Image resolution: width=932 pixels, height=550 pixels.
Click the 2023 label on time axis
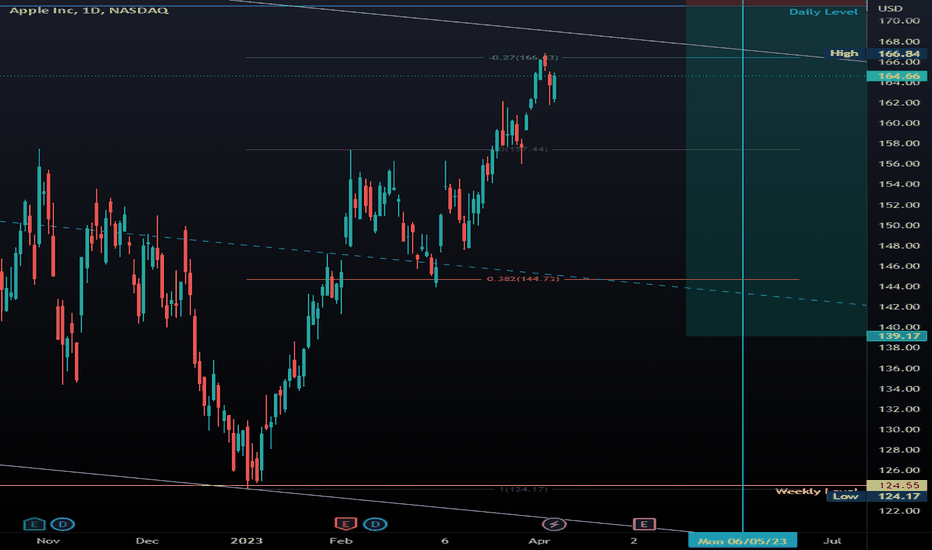(x=247, y=540)
